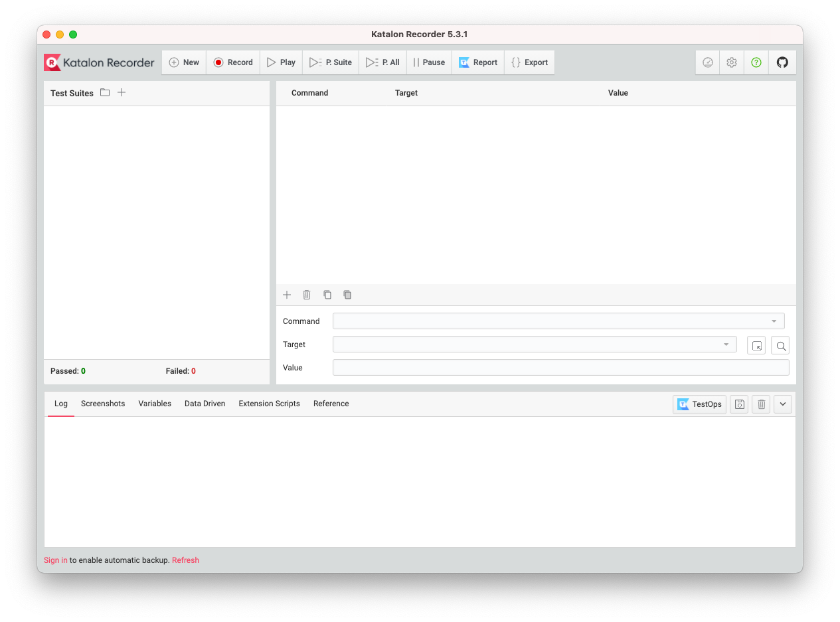Expand the Target field dropdown arrow
The width and height of the screenshot is (840, 622).
726,345
